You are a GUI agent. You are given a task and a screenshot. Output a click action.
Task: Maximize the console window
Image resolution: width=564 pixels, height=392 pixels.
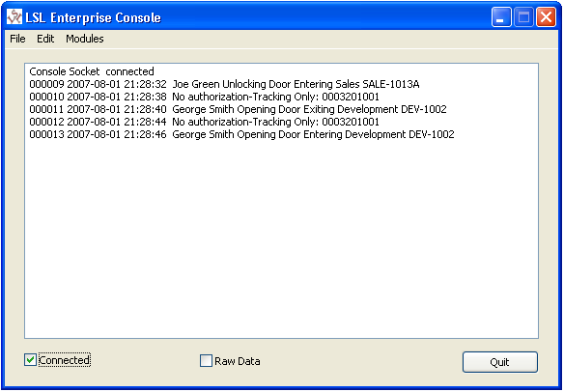[523, 17]
